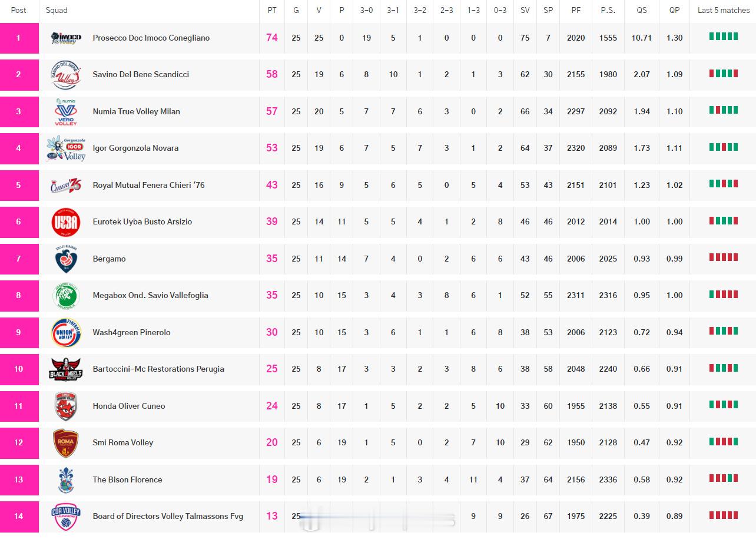Click the Savino Del Bene Volley logo
The height and width of the screenshot is (539, 756).
(66, 75)
